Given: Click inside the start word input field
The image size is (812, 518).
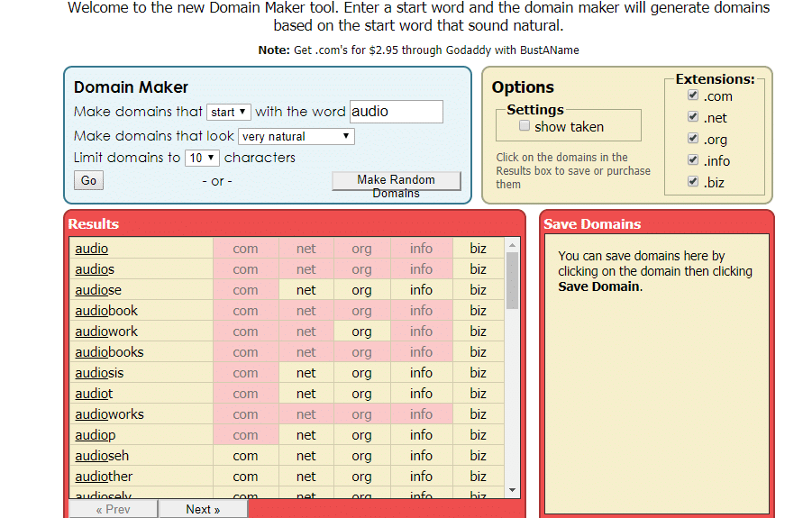Looking at the screenshot, I should tap(396, 112).
